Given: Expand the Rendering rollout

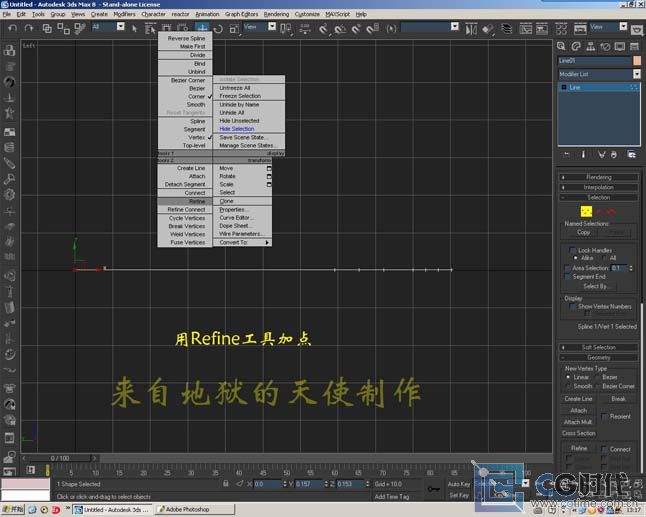Looking at the screenshot, I should (599, 177).
